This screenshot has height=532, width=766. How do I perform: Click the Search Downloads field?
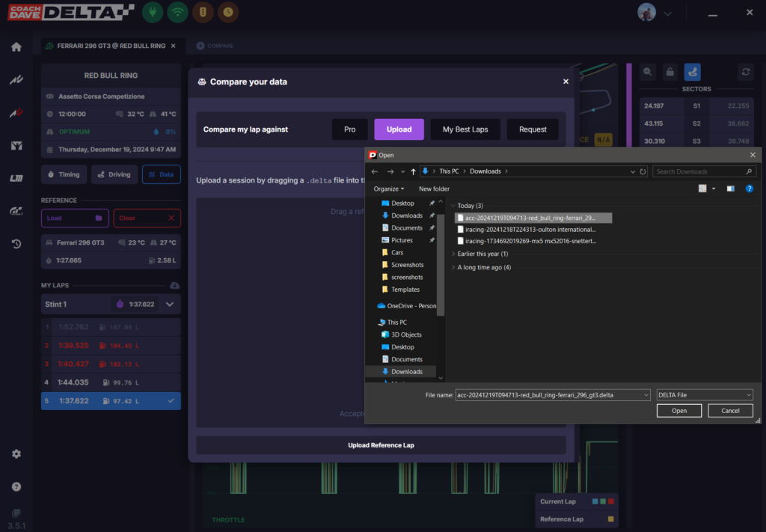(x=705, y=171)
